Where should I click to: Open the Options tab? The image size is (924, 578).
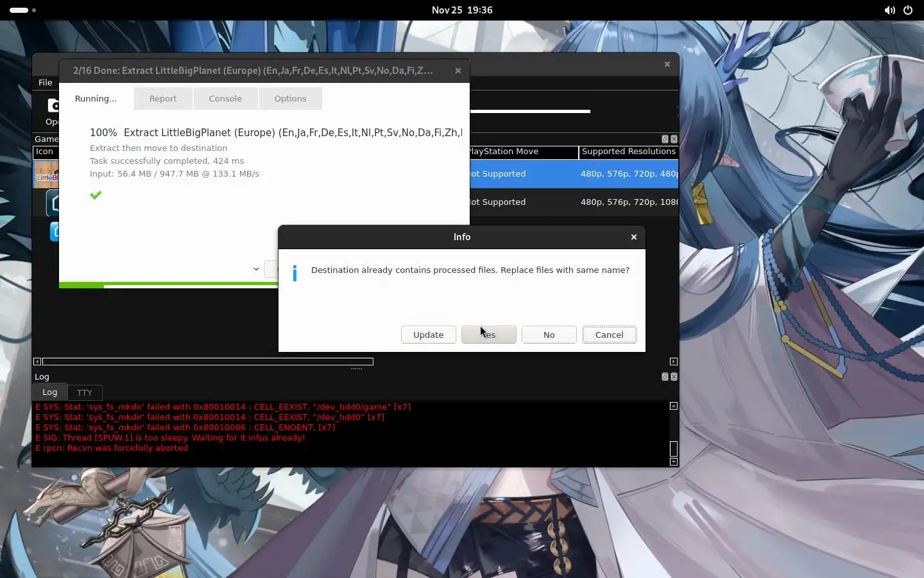290,99
